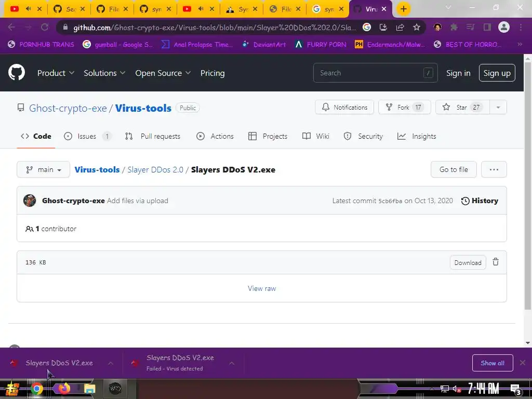Open new tab with plus button

click(403, 9)
